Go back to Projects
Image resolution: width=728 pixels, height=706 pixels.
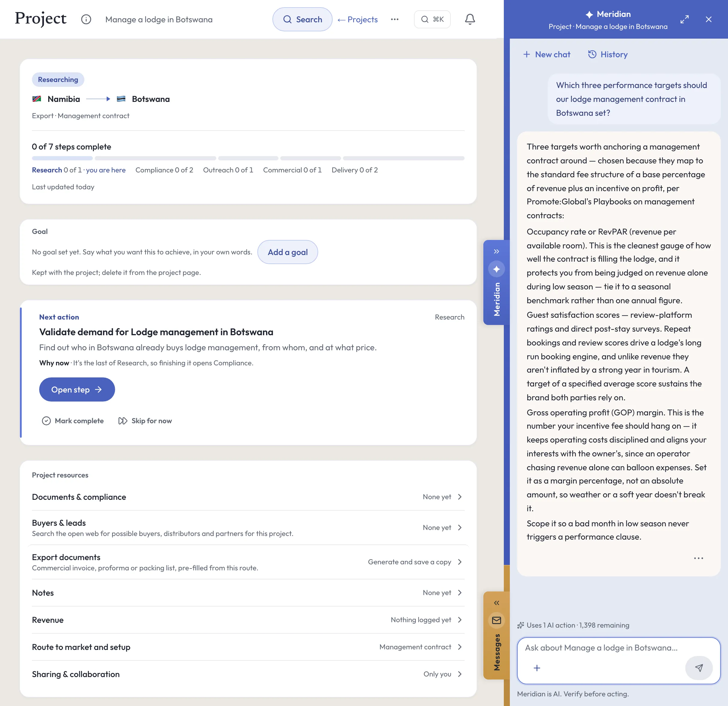[357, 19]
